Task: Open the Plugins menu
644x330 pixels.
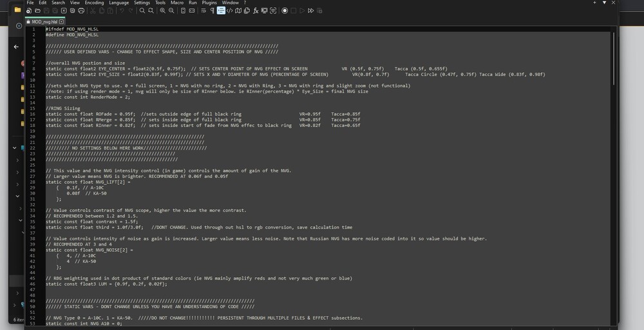Action: tap(209, 3)
